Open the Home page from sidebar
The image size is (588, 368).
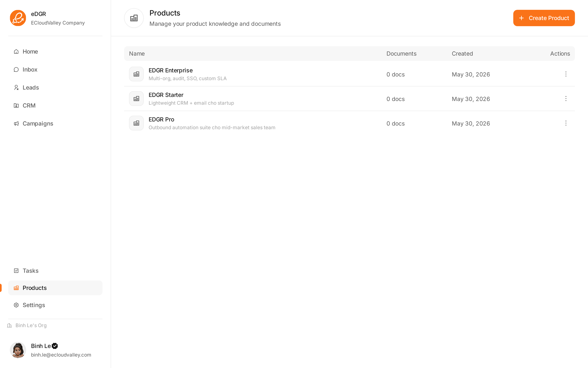pyautogui.click(x=55, y=52)
